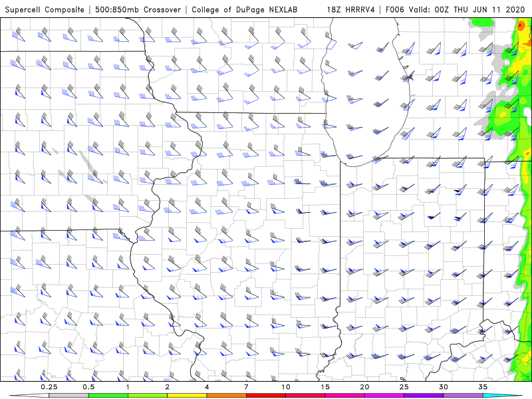Pick the bright green legend swatch after 0.5

[108, 396]
